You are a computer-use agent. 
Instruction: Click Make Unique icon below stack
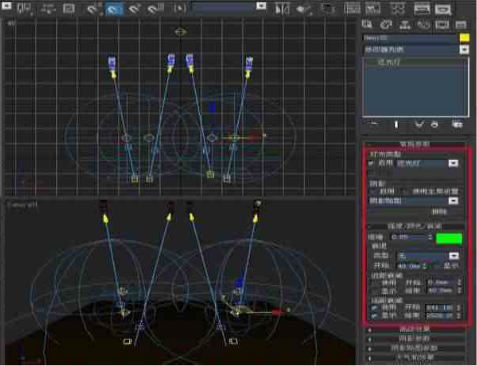[x=419, y=124]
